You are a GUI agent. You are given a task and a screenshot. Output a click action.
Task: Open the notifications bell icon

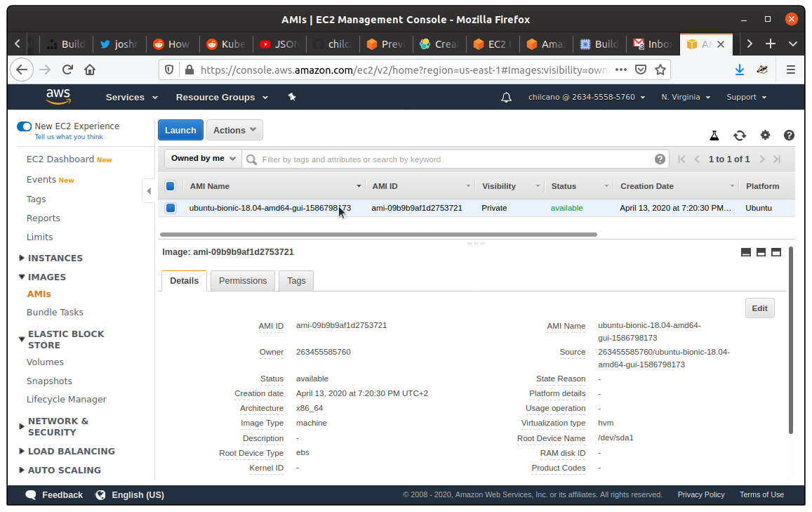506,98
